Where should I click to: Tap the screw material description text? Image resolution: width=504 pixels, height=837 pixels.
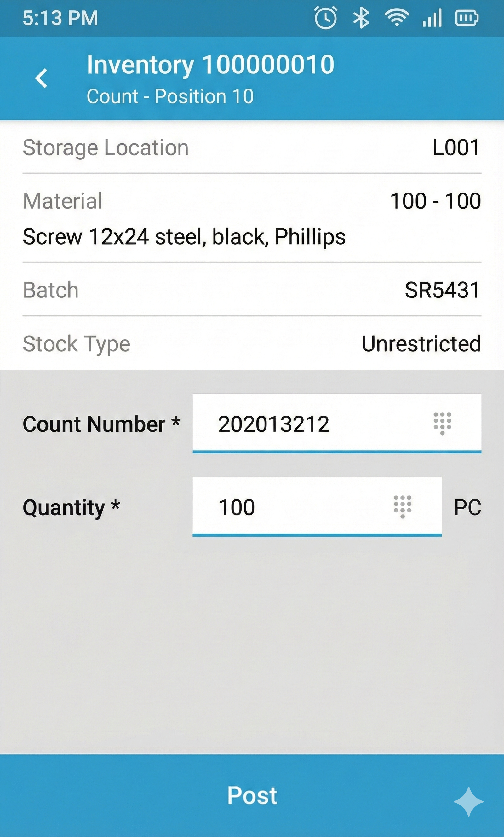(184, 236)
